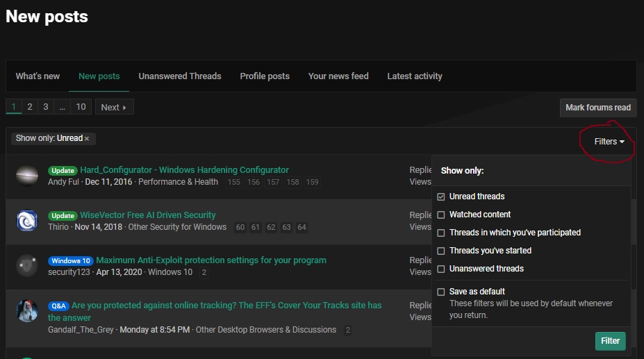
Task: Jump to page 10
Action: [x=81, y=107]
